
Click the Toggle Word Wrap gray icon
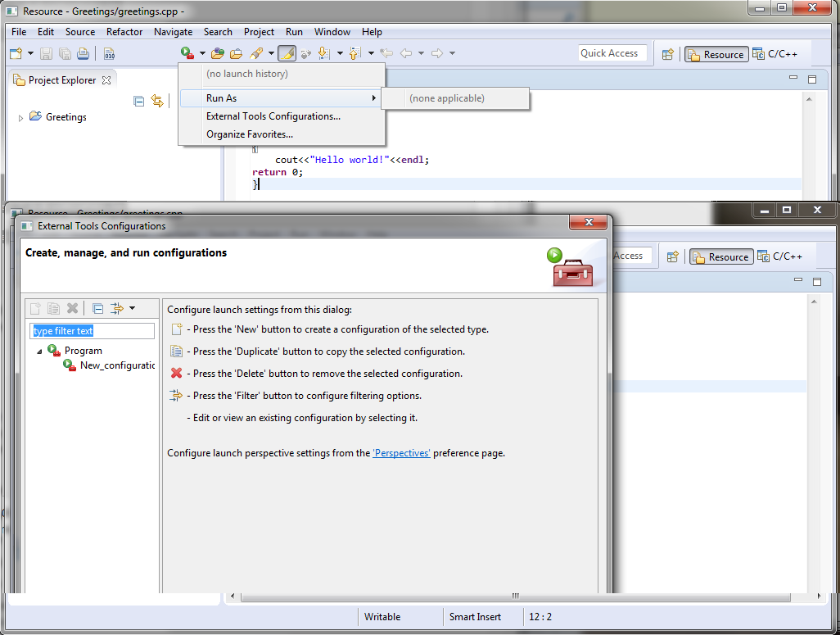[x=306, y=53]
